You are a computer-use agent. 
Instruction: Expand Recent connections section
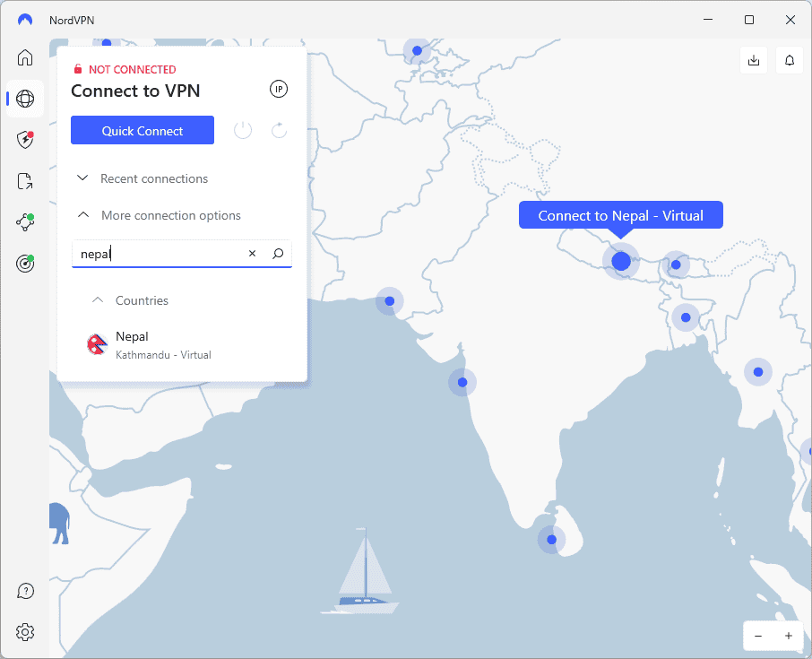point(143,178)
